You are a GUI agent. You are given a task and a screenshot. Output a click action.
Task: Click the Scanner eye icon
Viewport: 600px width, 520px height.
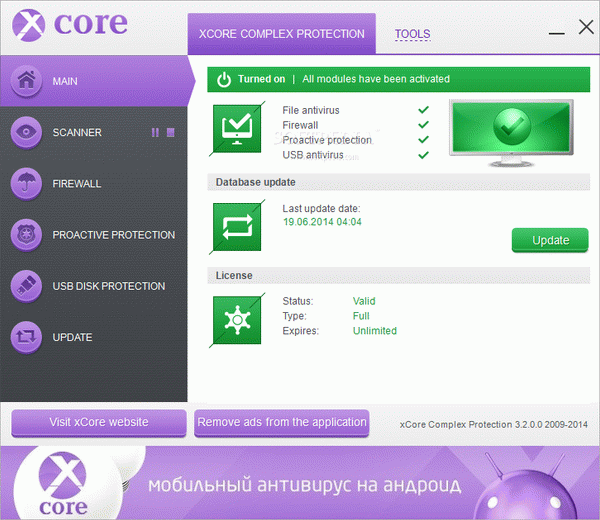pos(26,132)
